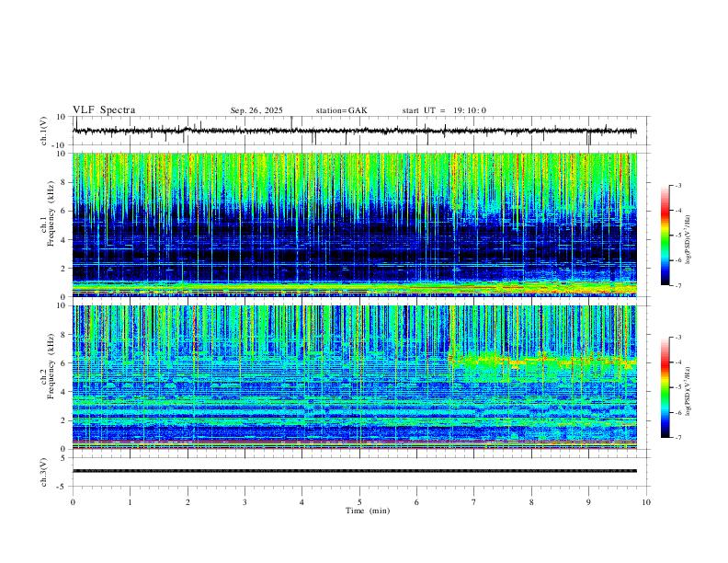The height and width of the screenshot is (563, 728).
Task: Click time axis tick label '0'
Action: click(x=73, y=502)
